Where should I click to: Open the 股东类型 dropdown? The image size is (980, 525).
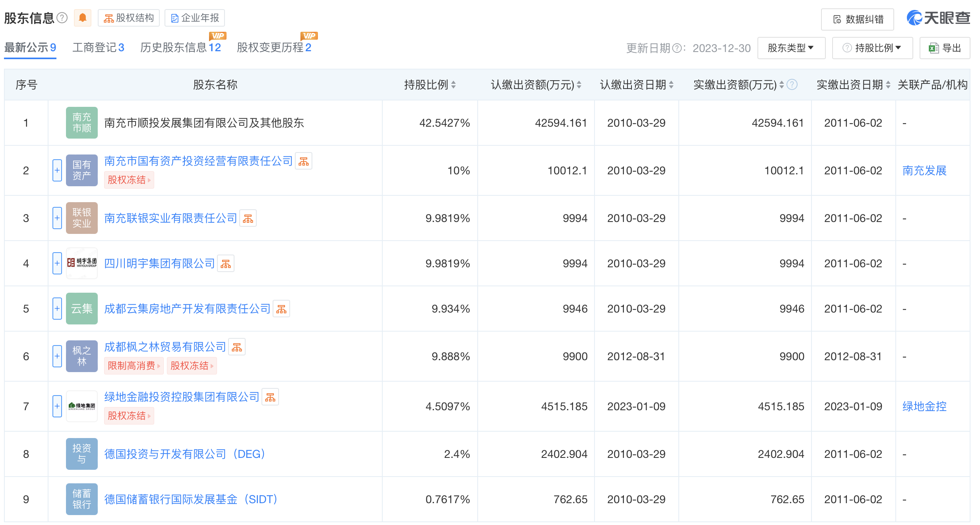(791, 48)
